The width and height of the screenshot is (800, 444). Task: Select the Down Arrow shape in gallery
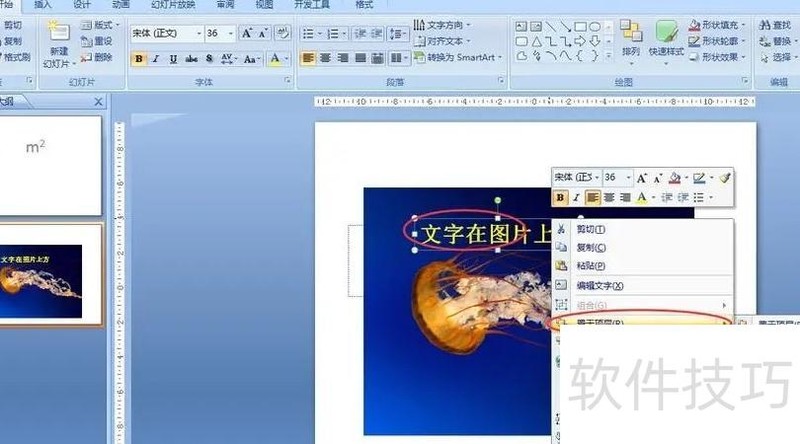[595, 41]
